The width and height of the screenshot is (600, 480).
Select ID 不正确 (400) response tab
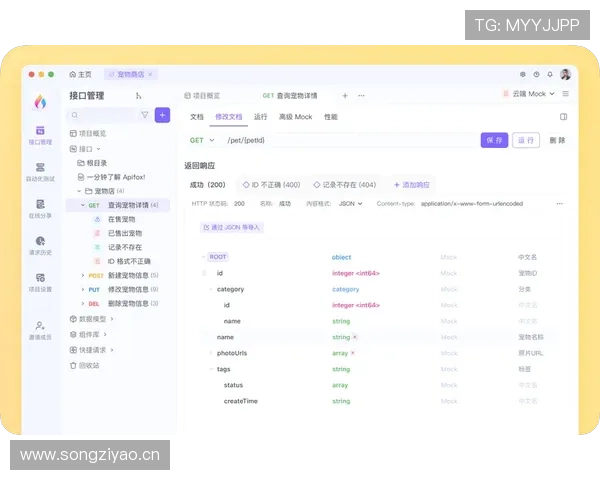(271, 185)
